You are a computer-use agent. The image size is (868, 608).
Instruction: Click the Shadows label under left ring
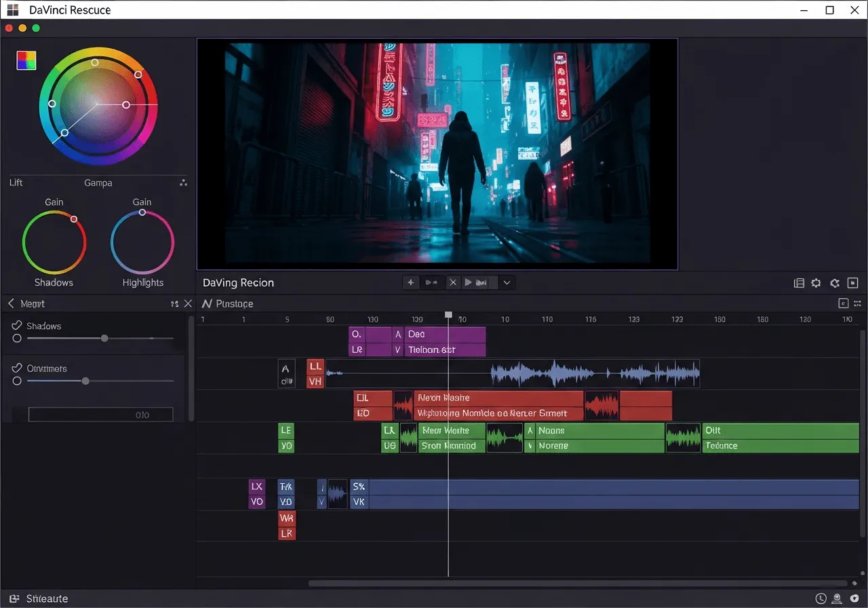(54, 282)
